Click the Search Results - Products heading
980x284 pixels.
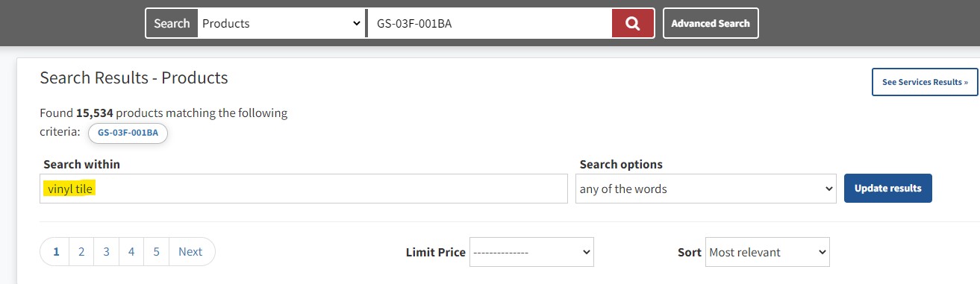[x=134, y=78]
